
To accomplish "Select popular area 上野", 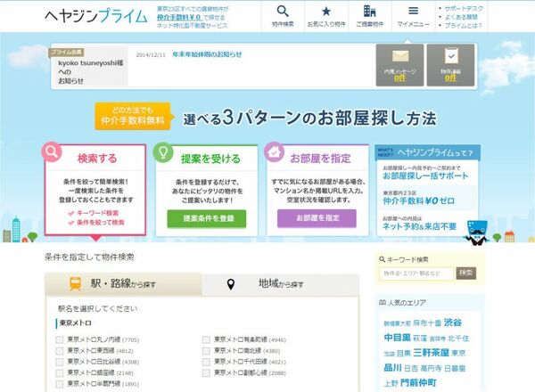I will coord(391,383).
